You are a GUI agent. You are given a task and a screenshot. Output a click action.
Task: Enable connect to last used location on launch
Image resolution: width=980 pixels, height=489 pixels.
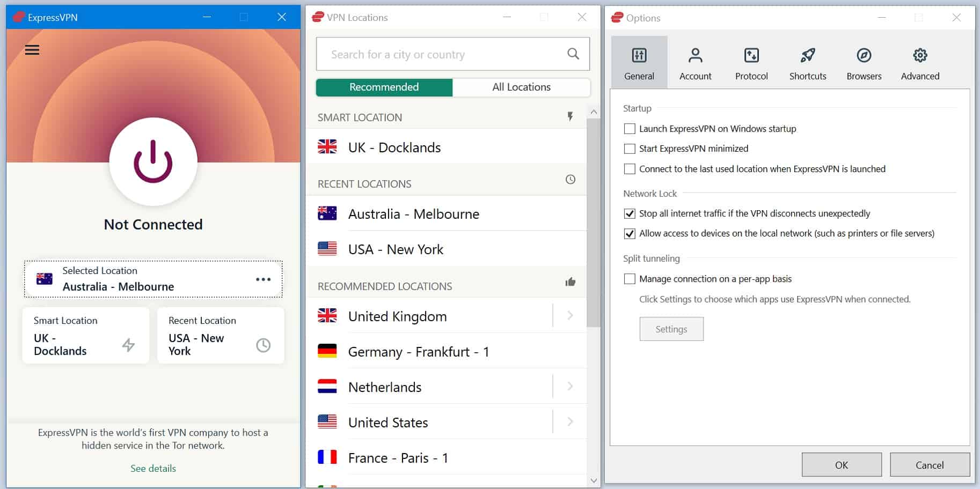point(630,169)
